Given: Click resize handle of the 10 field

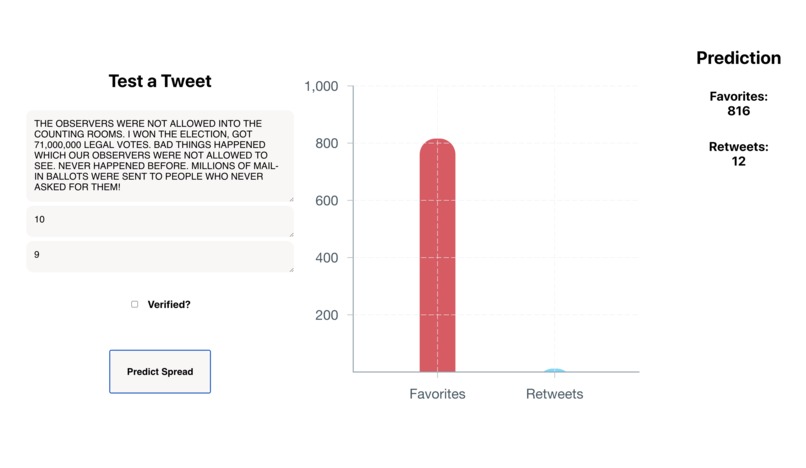Looking at the screenshot, I should pyautogui.click(x=291, y=235).
